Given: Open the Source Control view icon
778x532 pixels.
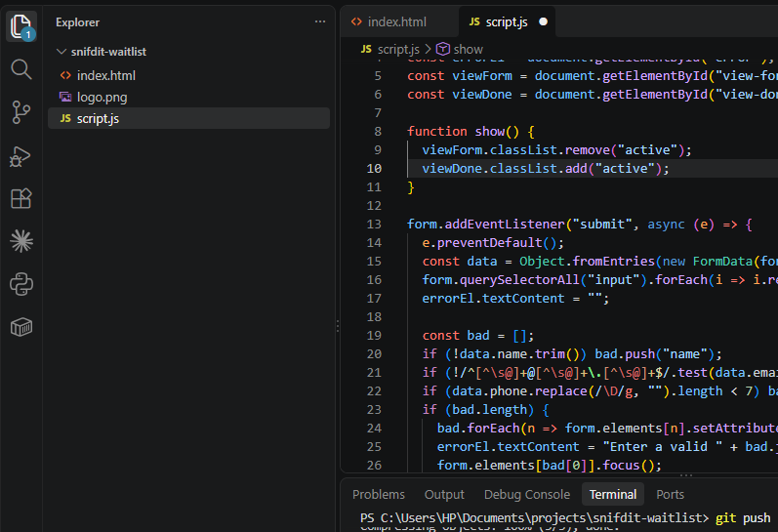Looking at the screenshot, I should (x=21, y=112).
